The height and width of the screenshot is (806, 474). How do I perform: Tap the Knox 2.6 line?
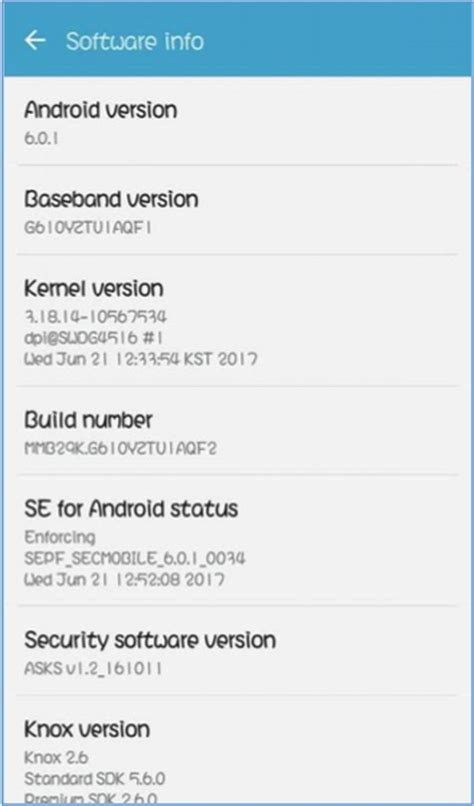pyautogui.click(x=57, y=758)
